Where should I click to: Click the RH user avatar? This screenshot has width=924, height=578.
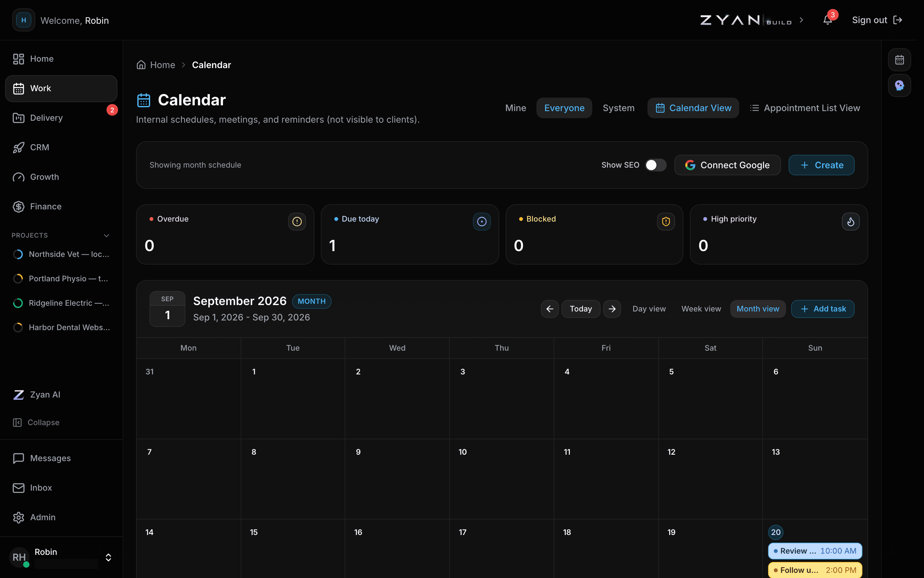19,557
